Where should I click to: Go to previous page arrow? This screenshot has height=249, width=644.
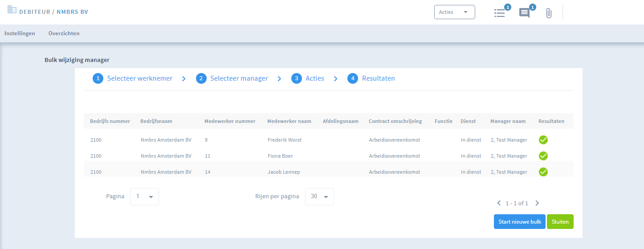[499, 203]
